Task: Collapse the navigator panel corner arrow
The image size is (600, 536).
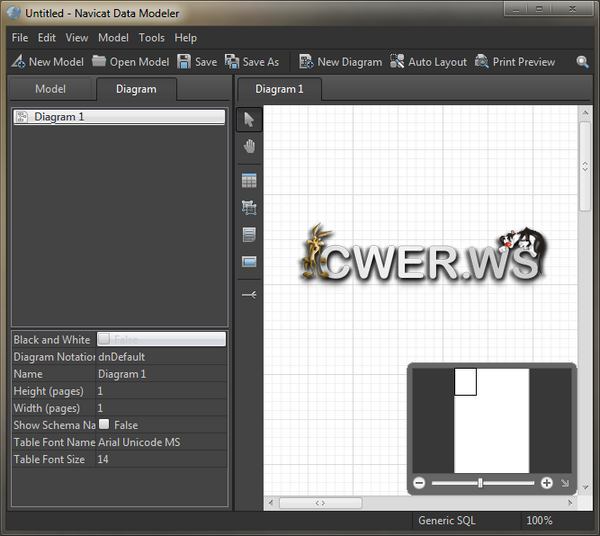Action: [565, 483]
